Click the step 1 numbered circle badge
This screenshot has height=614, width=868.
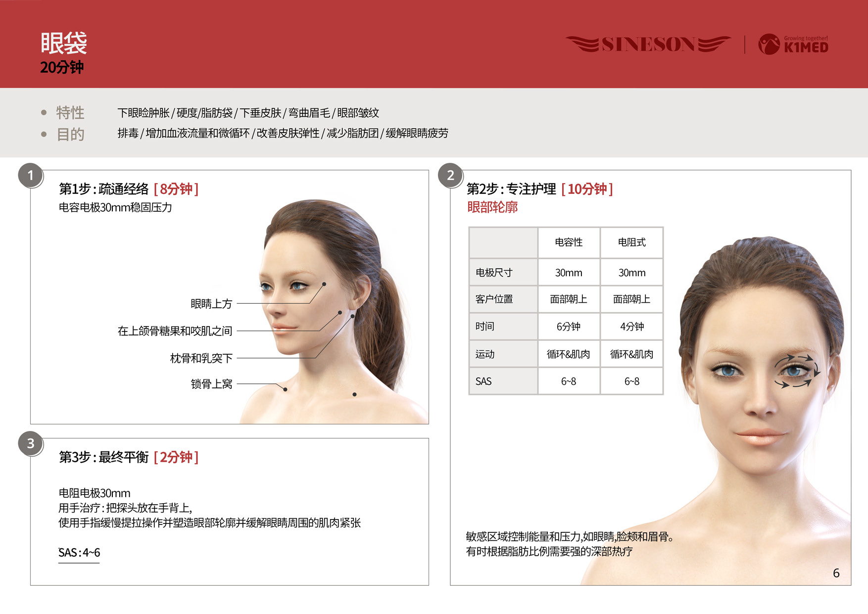pyautogui.click(x=31, y=176)
